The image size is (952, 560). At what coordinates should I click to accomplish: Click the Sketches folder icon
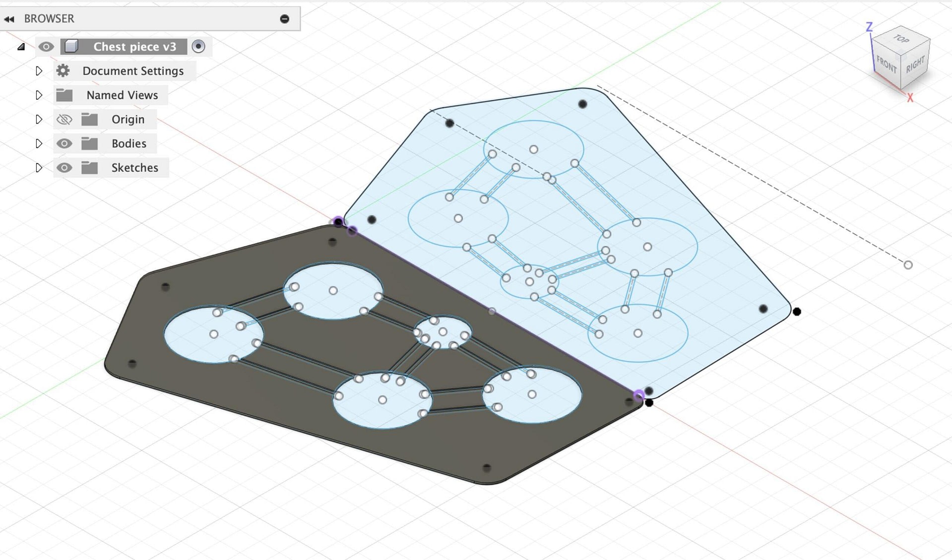89,168
